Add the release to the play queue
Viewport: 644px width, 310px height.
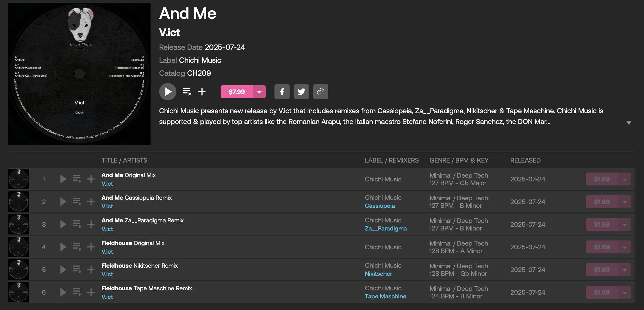point(187,92)
